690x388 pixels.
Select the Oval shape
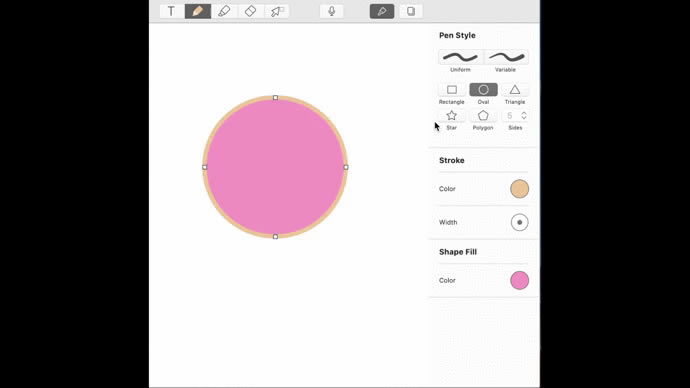(x=483, y=90)
